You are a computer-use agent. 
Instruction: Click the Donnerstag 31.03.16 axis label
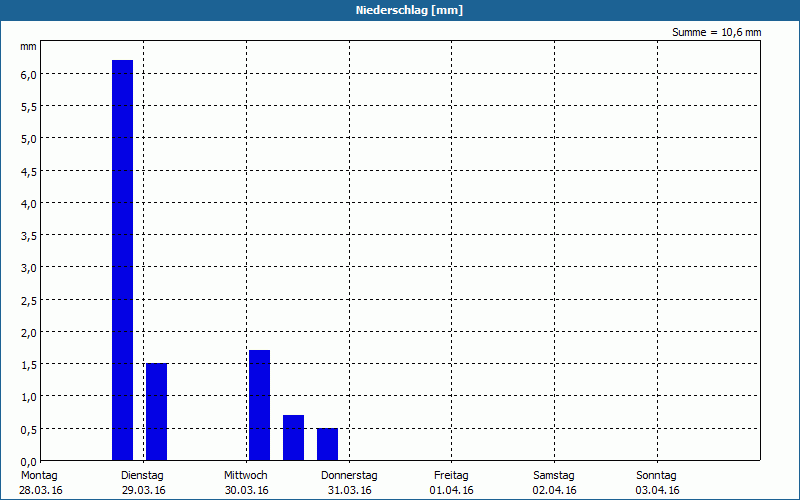point(349,483)
